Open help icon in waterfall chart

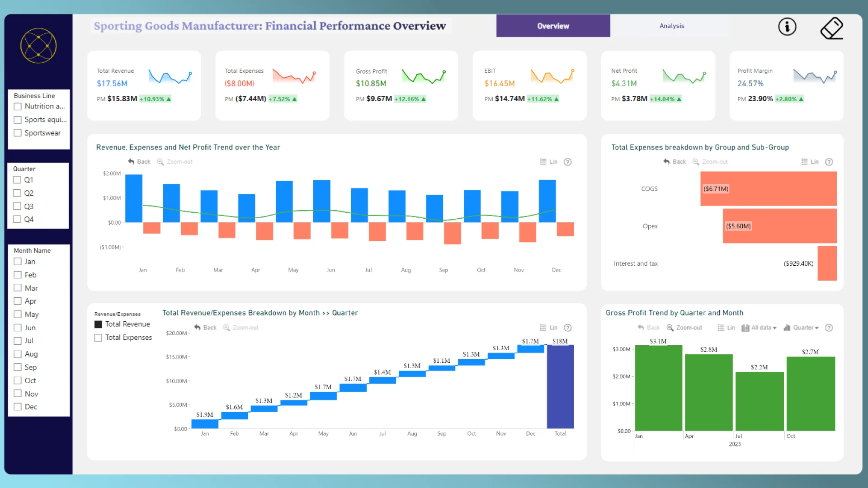pos(568,328)
